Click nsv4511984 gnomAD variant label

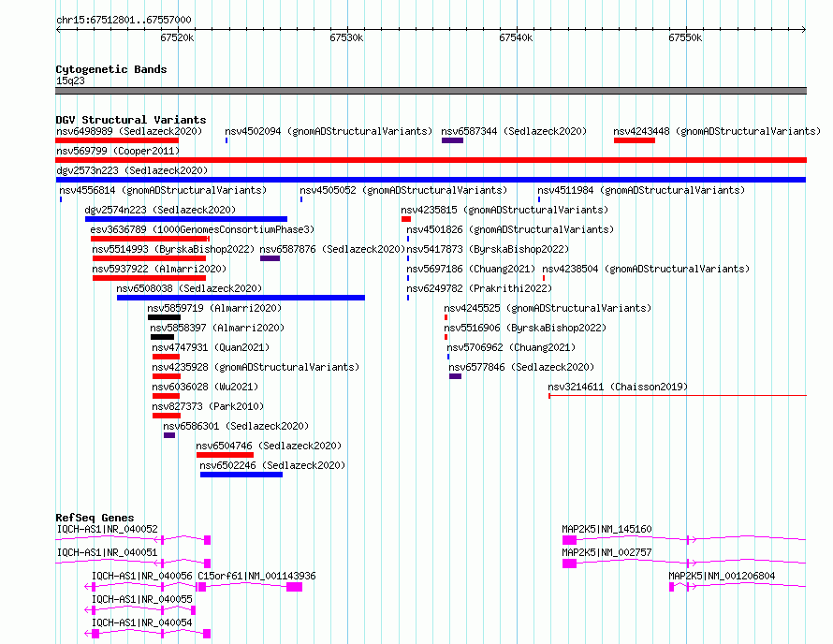pyautogui.click(x=641, y=190)
